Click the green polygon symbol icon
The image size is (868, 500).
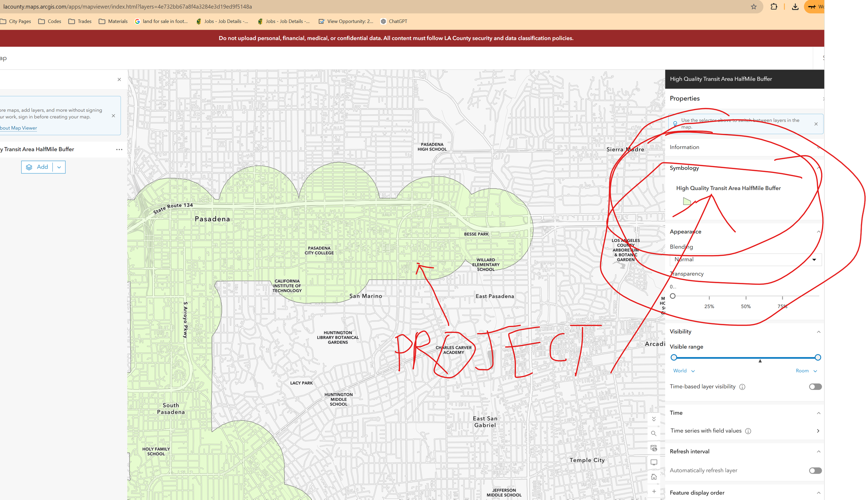pos(686,201)
